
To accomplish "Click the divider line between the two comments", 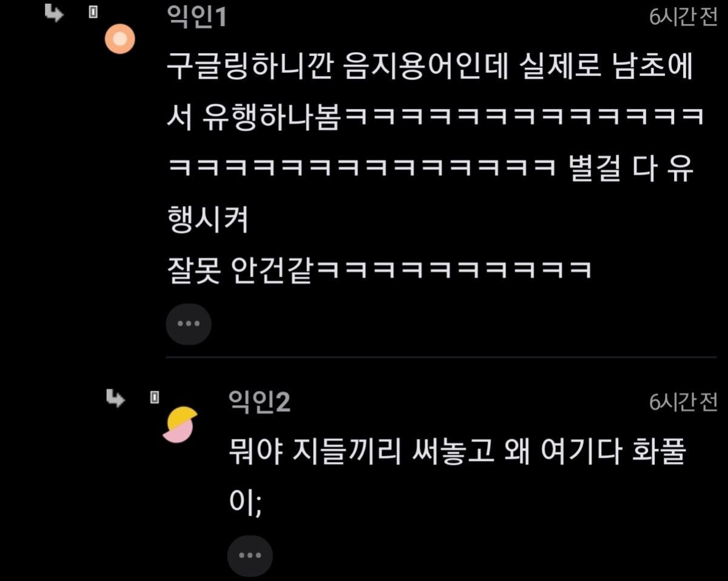I will coord(441,357).
